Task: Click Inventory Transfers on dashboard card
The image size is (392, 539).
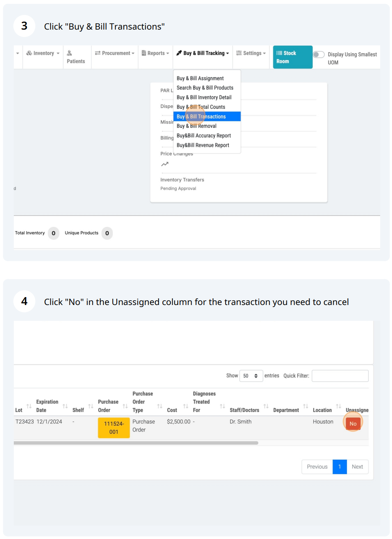Action: coord(182,180)
